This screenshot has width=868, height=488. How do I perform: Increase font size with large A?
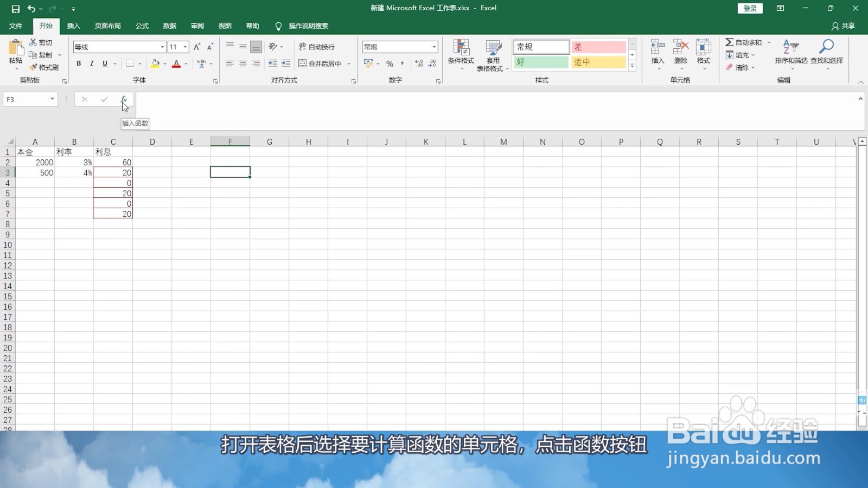pyautogui.click(x=197, y=47)
